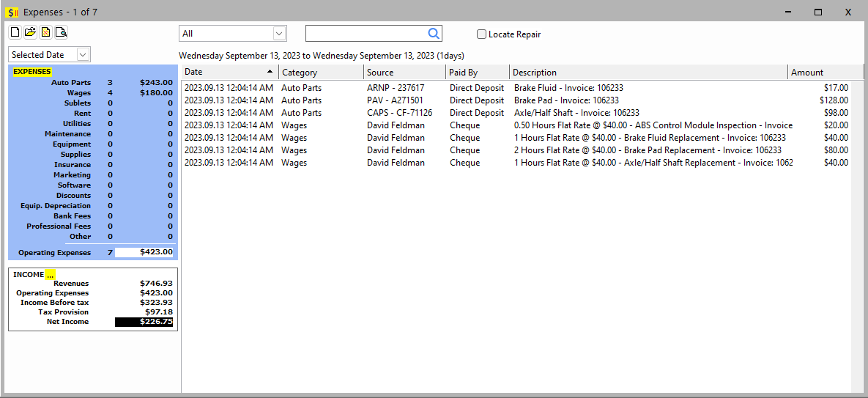The image size is (868, 398).
Task: Click the list's vertical scrollbar
Action: (856, 236)
